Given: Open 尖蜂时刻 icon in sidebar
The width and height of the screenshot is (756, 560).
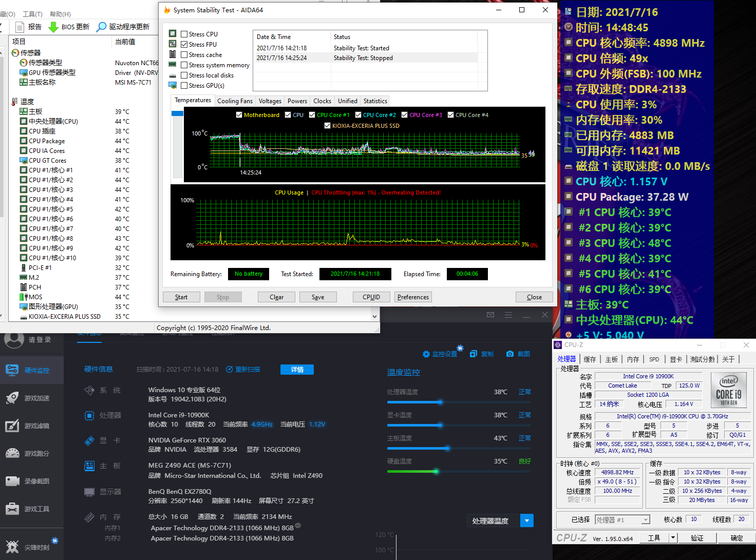Looking at the screenshot, I should coord(12,547).
